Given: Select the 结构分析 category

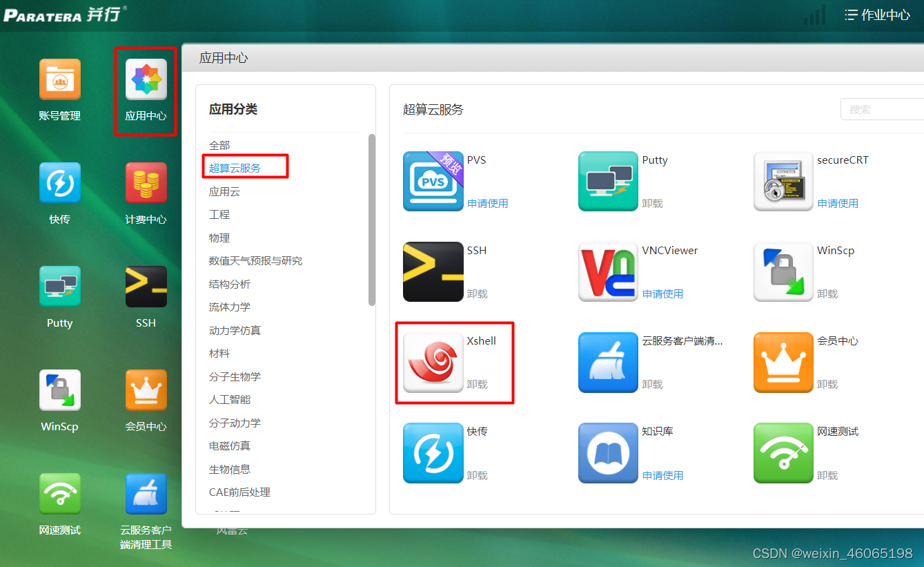Looking at the screenshot, I should [230, 284].
